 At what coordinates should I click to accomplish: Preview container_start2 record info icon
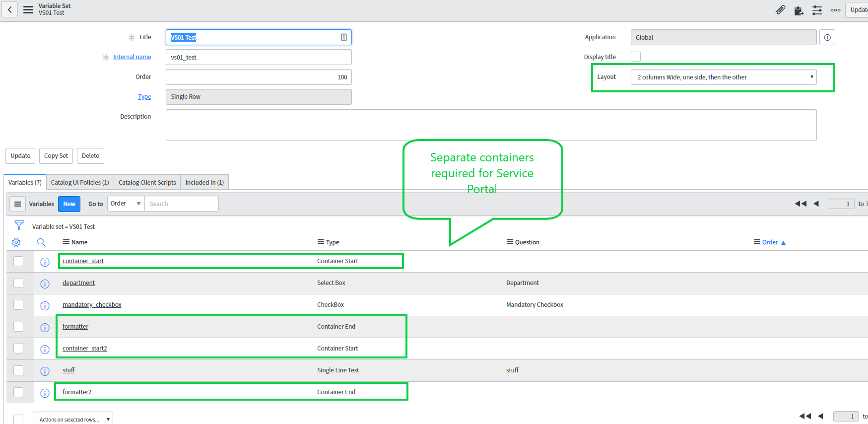click(45, 350)
